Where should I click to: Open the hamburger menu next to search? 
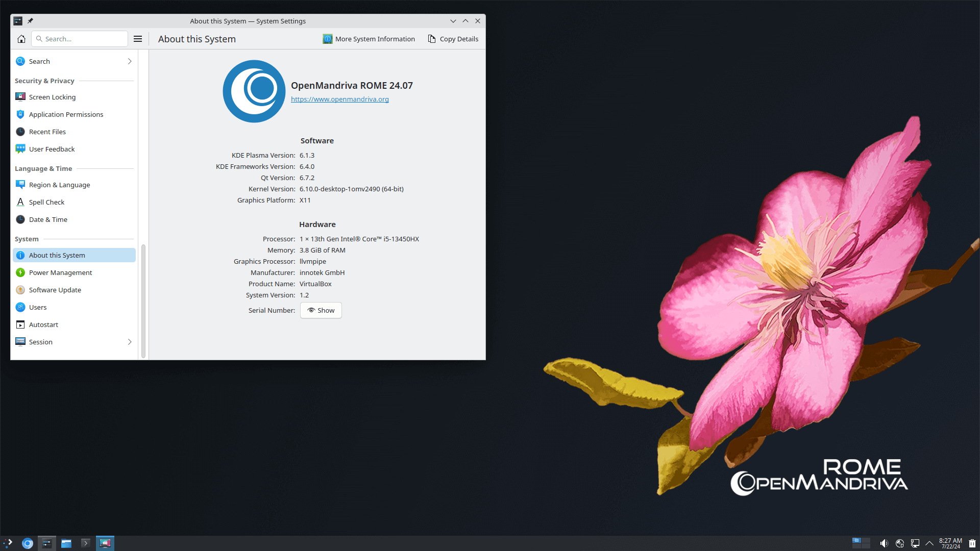pos(137,38)
